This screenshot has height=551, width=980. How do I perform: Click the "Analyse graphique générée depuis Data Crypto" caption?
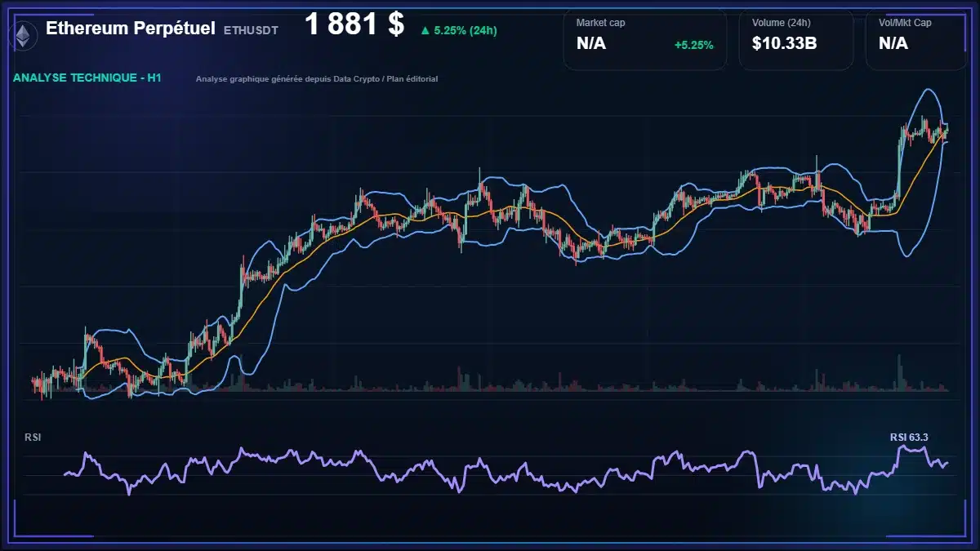[317, 79]
